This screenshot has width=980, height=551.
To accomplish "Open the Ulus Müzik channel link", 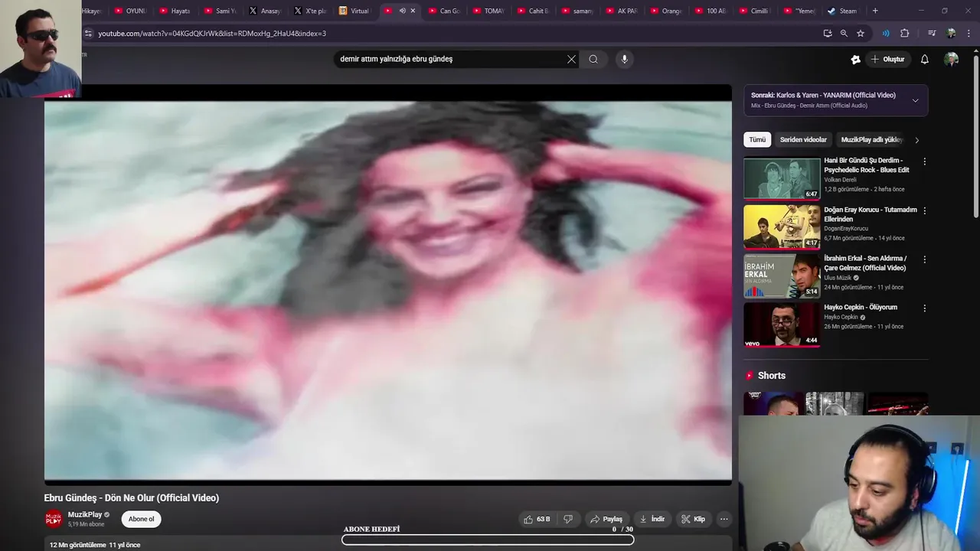I will tap(838, 278).
